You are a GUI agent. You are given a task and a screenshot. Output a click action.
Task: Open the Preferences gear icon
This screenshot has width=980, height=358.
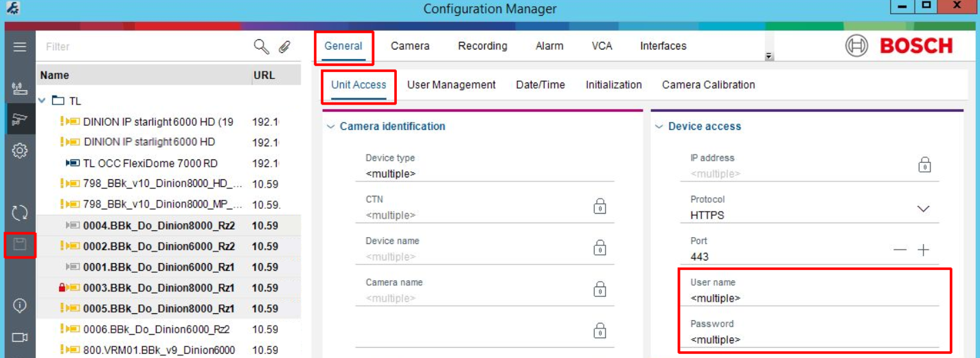coord(19,150)
